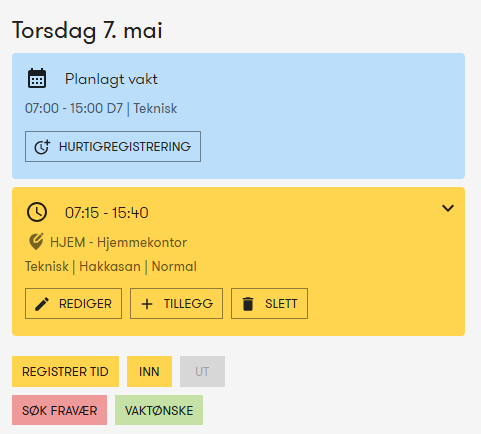The width and height of the screenshot is (481, 434).
Task: Click the 07:00 - 15:00 D7 | Teknisk shift details
Action: (101, 109)
